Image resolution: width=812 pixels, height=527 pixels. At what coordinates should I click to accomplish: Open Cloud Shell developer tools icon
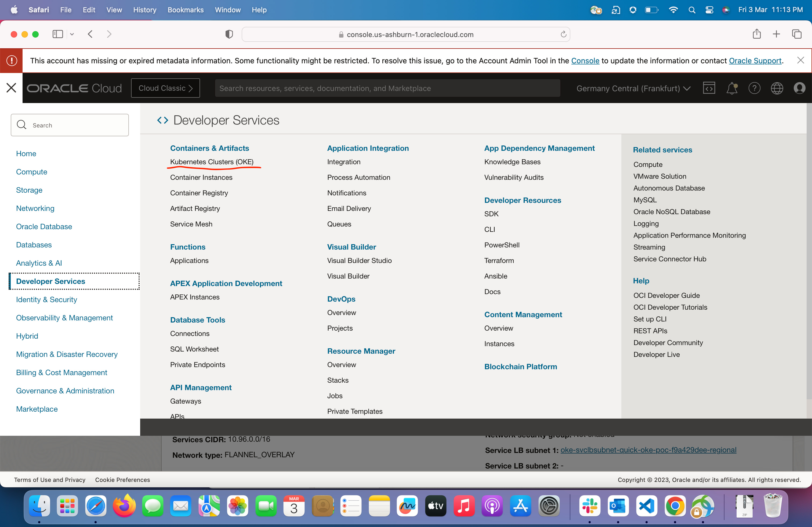point(709,88)
